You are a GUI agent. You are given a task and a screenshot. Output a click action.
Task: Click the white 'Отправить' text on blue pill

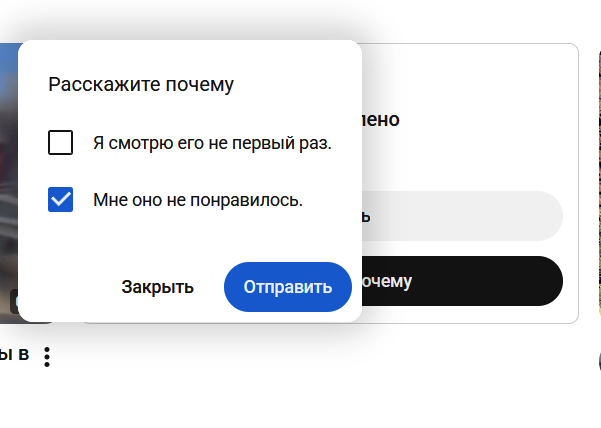pos(288,287)
